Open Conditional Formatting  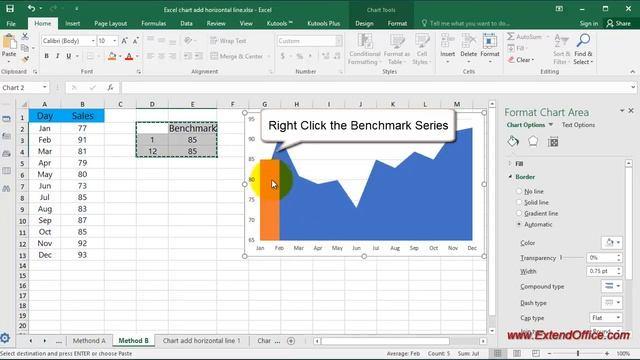(364, 49)
